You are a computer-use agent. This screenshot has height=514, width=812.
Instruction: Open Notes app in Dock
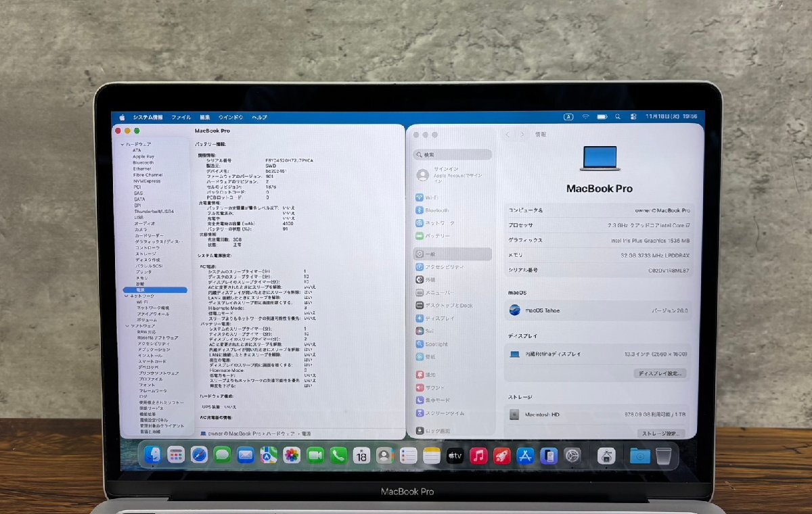432,456
